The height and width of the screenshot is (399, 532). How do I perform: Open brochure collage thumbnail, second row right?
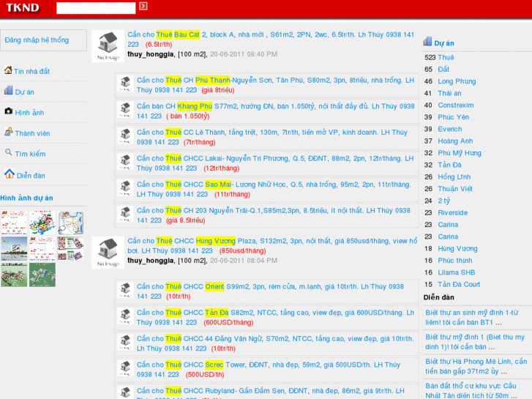[70, 249]
